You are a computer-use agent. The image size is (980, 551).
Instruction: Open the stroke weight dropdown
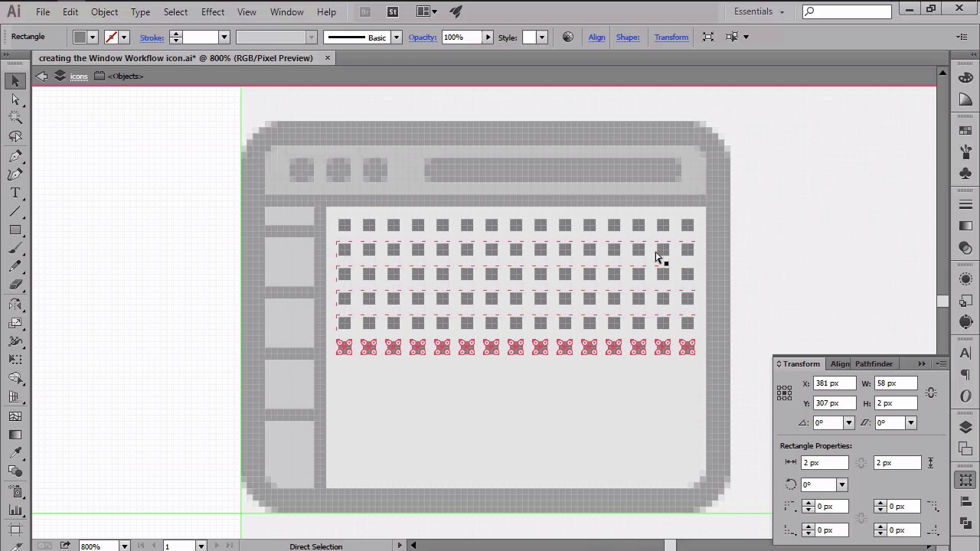224,37
